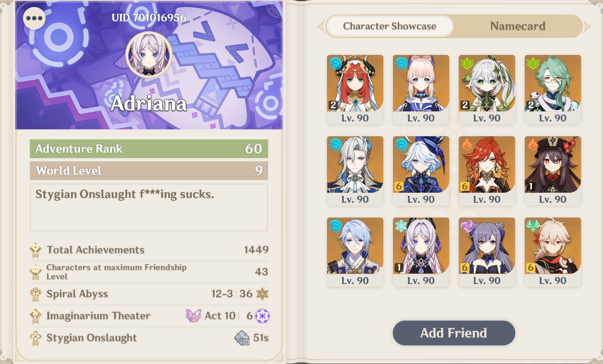Click the right arrow beside Namecard
The image size is (603, 364).
pos(587,26)
